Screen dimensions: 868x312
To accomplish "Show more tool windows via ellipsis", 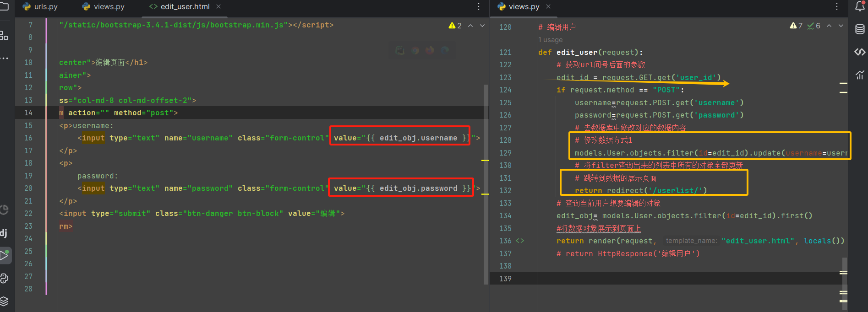I will point(4,59).
